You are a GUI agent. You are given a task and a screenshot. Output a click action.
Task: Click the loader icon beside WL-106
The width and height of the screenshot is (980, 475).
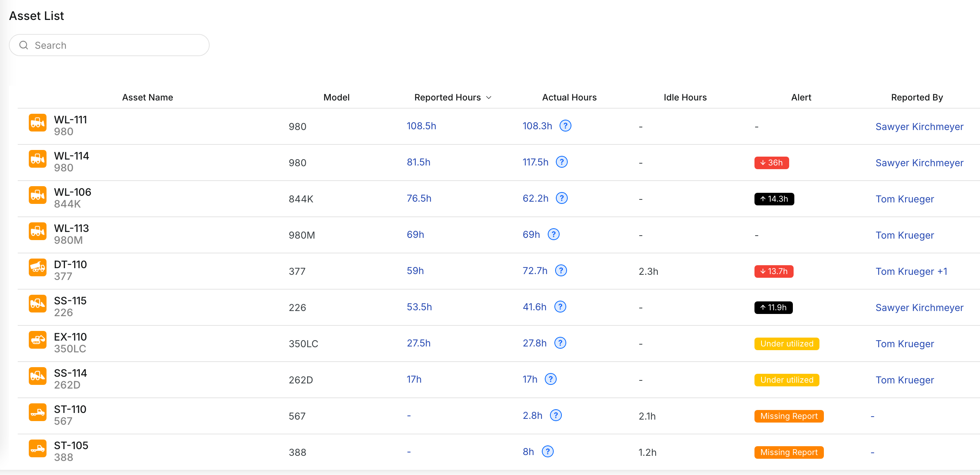point(38,195)
